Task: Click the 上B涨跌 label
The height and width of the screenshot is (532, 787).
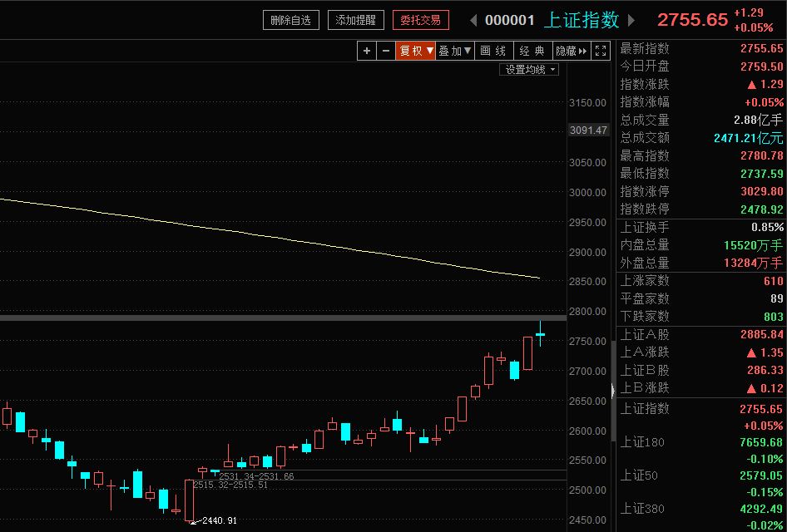Action: (x=645, y=388)
